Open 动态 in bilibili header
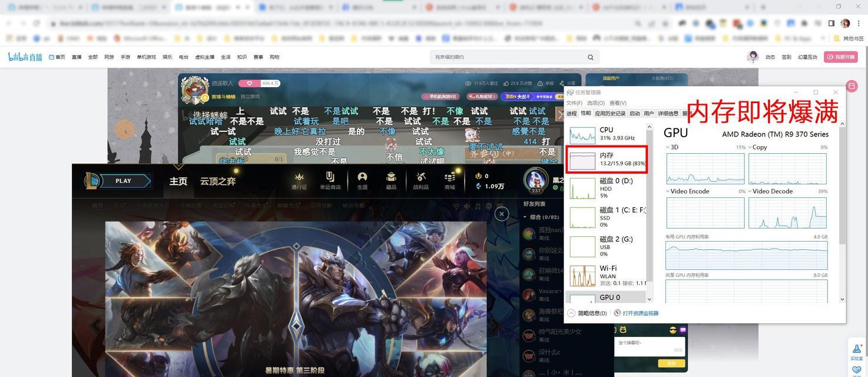Viewport: 868px width, 377px height. [770, 57]
